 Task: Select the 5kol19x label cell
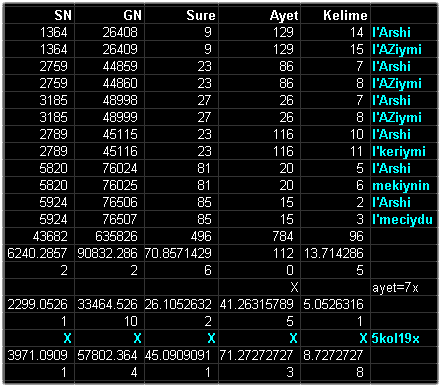(404, 338)
